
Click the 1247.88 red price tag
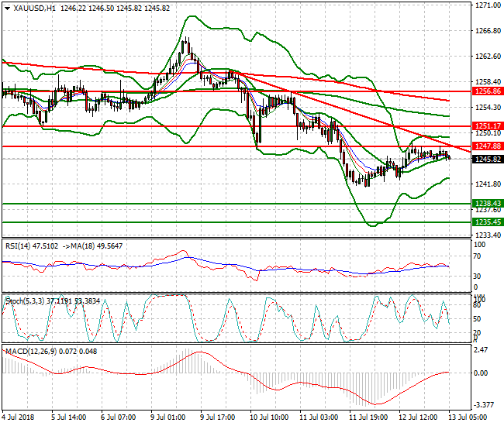click(486, 146)
